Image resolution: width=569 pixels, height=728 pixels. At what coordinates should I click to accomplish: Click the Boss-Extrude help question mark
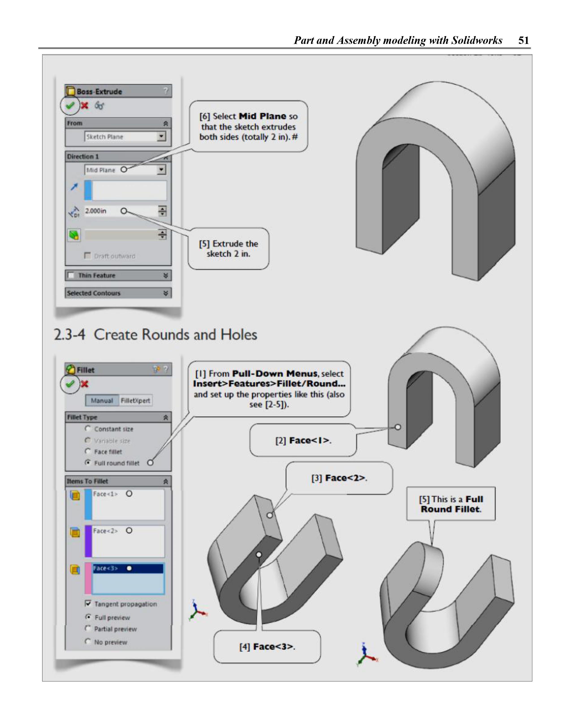point(166,91)
